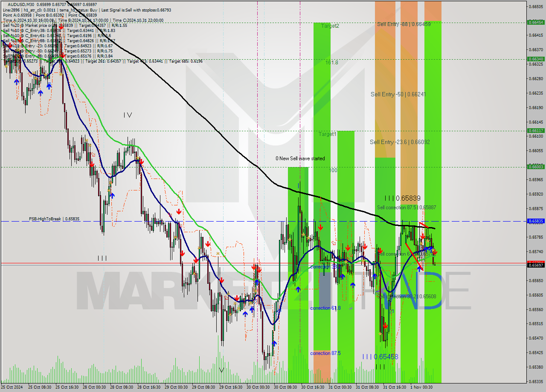
Task: Click the '161.8' Fibonacci level label
Action: [x=332, y=62]
